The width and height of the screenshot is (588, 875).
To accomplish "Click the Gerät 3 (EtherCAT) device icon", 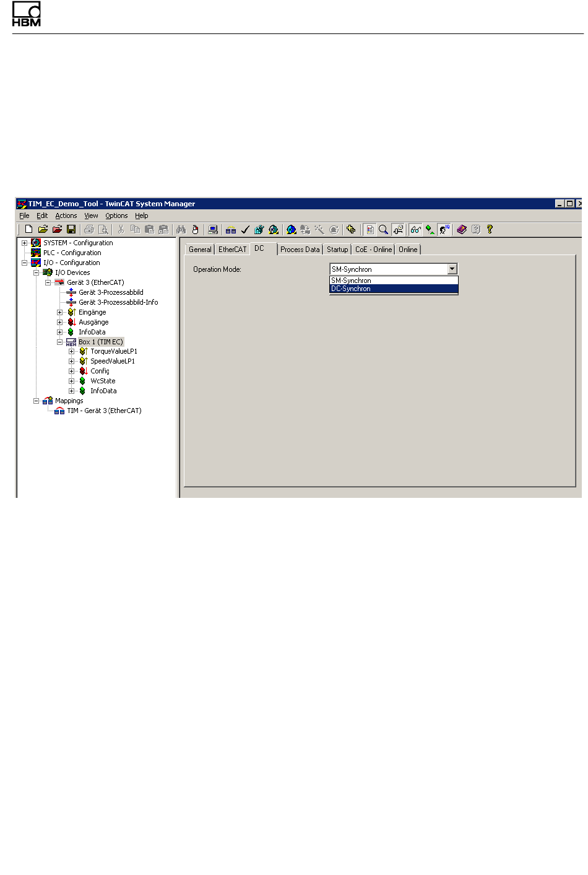I will click(x=59, y=282).
